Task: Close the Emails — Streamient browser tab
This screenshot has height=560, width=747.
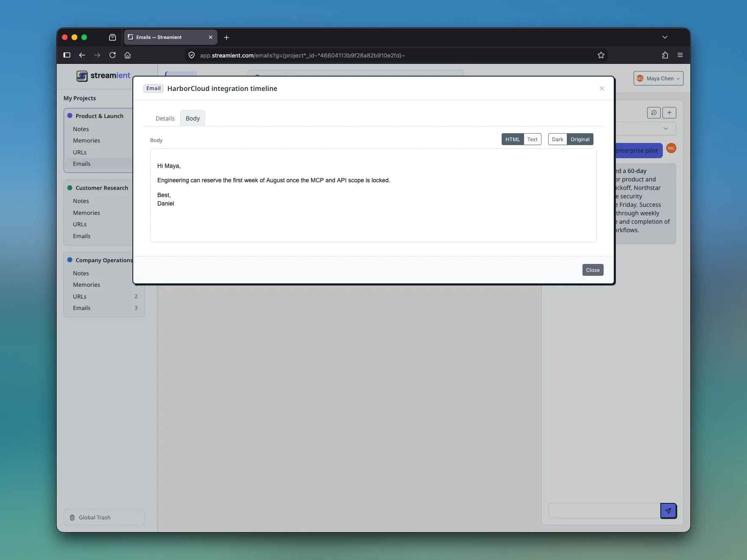Action: (x=211, y=37)
